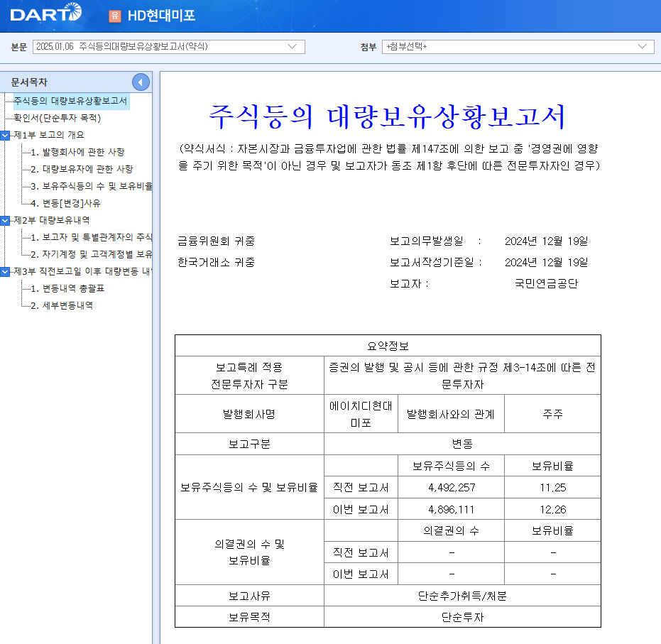Click the orange 유 market badge icon
The image size is (661, 644).
pos(115,16)
